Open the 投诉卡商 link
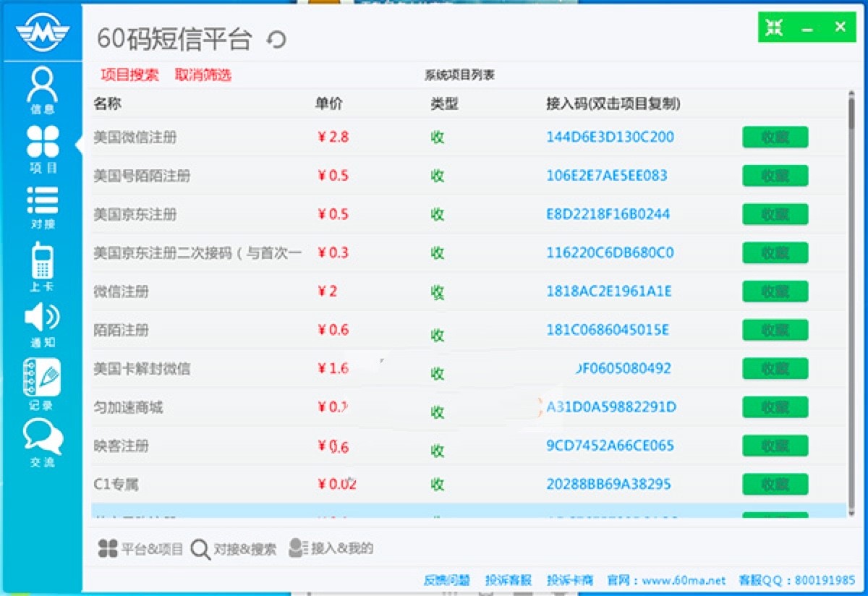 pos(570,580)
